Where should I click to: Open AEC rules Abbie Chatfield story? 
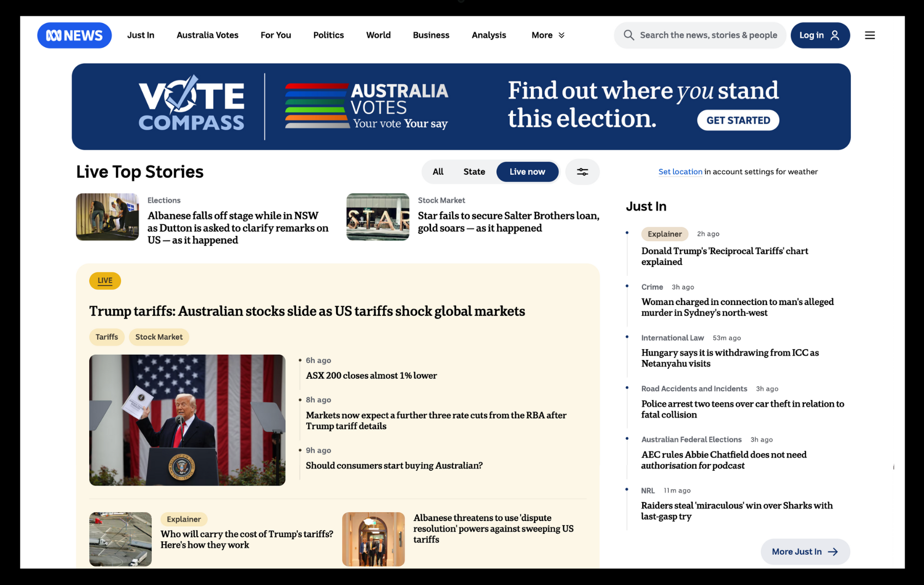click(724, 460)
